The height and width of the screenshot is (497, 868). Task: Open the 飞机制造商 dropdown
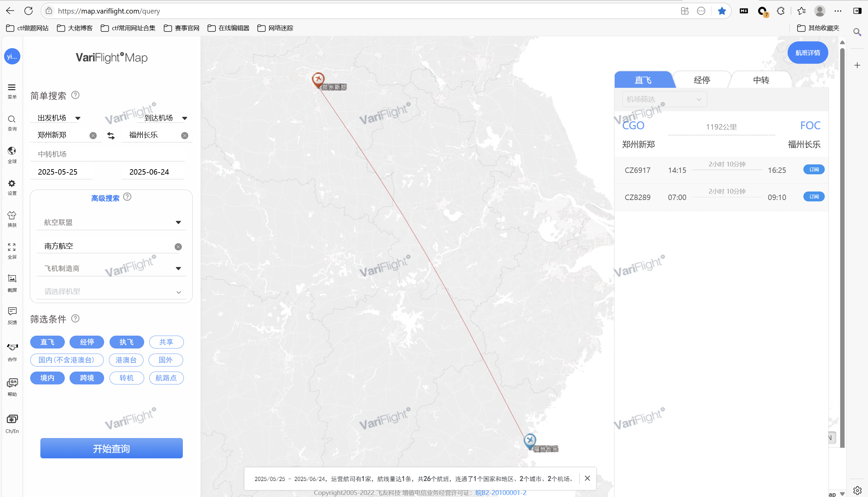112,269
